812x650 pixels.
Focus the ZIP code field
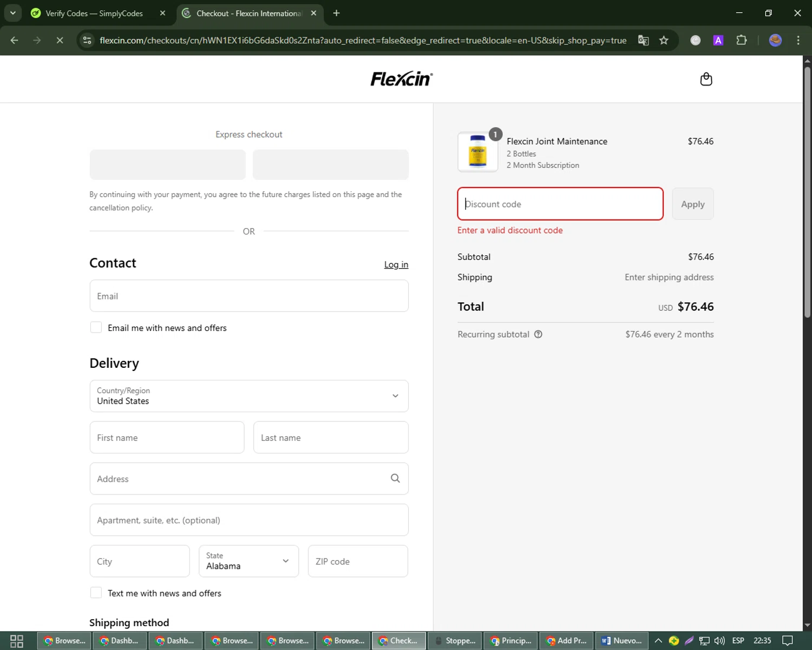pos(358,561)
